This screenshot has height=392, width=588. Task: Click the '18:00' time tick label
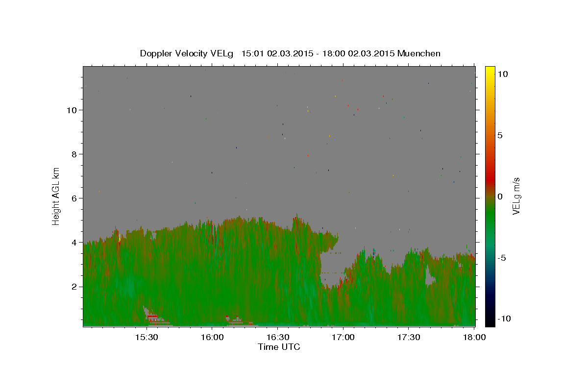click(474, 337)
